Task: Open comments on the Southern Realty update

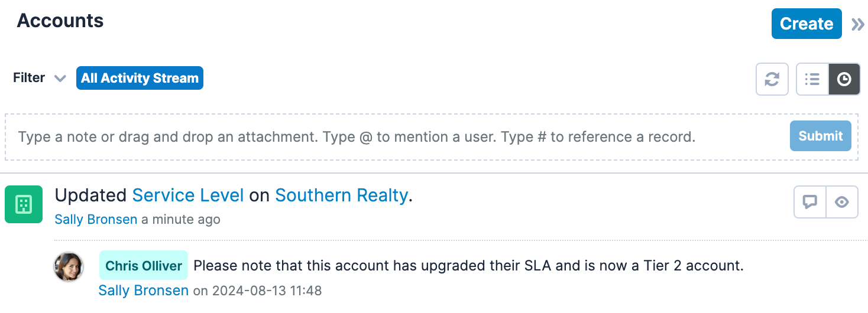Action: (809, 202)
